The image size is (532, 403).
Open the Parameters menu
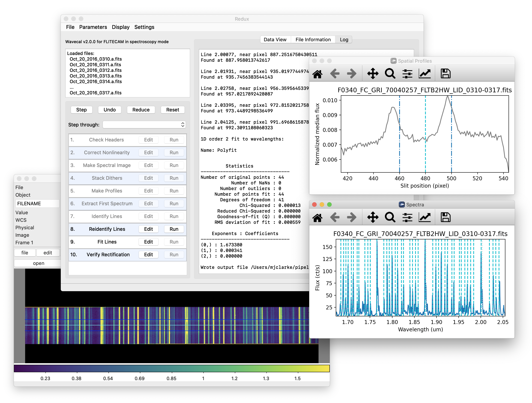pyautogui.click(x=93, y=27)
